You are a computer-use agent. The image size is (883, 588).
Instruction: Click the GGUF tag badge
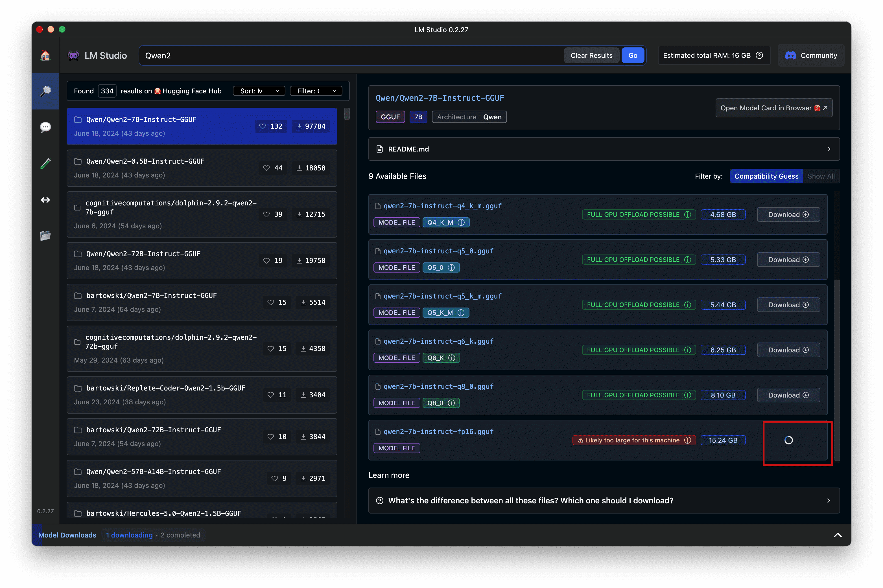click(390, 117)
